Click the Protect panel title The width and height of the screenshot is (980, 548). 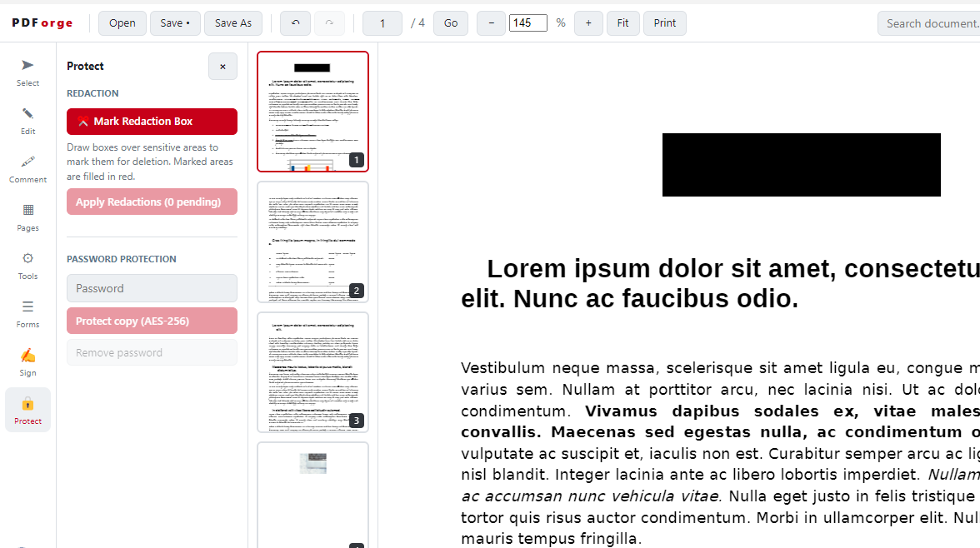click(85, 67)
